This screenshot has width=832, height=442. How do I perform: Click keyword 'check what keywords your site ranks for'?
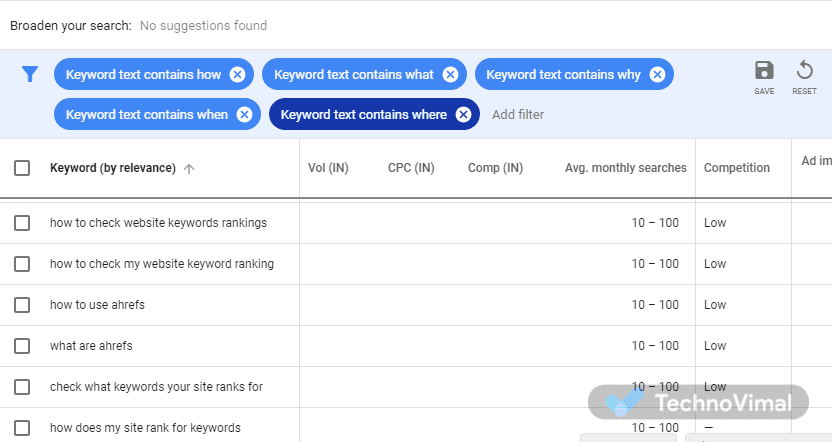(x=157, y=387)
